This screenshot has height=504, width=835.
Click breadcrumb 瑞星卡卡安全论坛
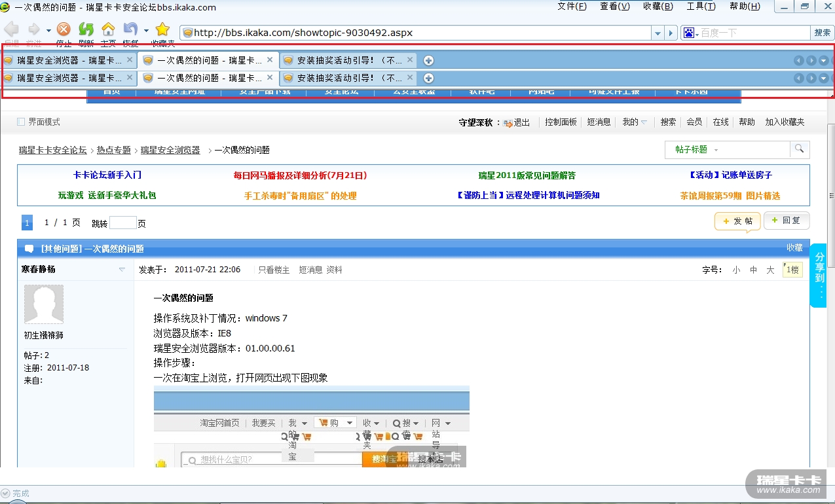click(x=52, y=150)
